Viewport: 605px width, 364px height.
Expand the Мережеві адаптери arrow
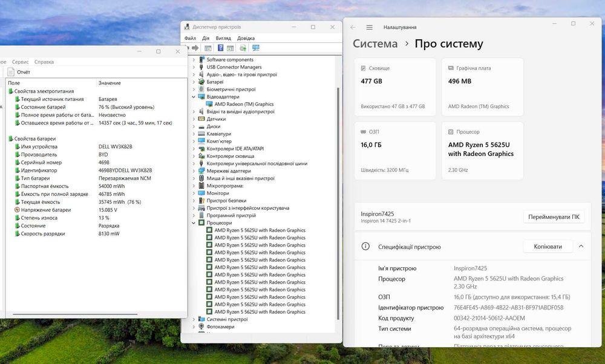(194, 171)
